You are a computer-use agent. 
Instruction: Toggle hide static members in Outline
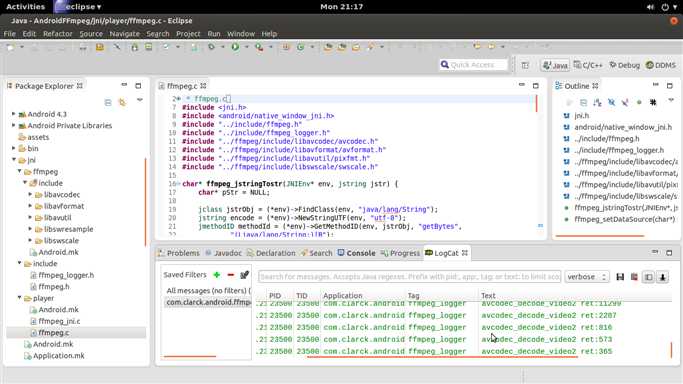[x=625, y=102]
